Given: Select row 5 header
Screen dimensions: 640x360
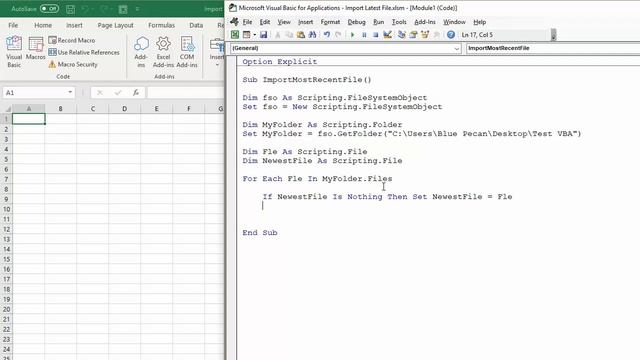Looking at the screenshot, I should [6, 159].
